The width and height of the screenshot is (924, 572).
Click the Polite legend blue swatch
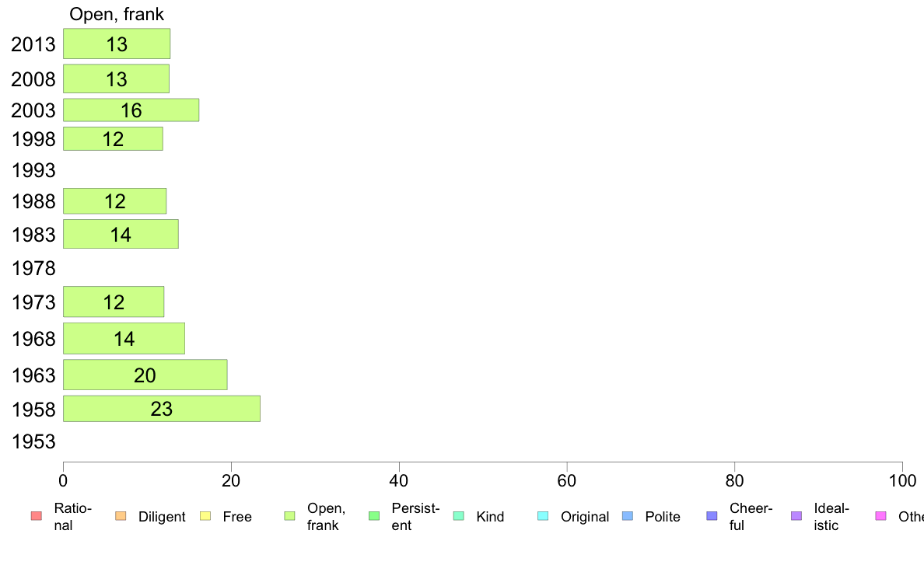(628, 516)
